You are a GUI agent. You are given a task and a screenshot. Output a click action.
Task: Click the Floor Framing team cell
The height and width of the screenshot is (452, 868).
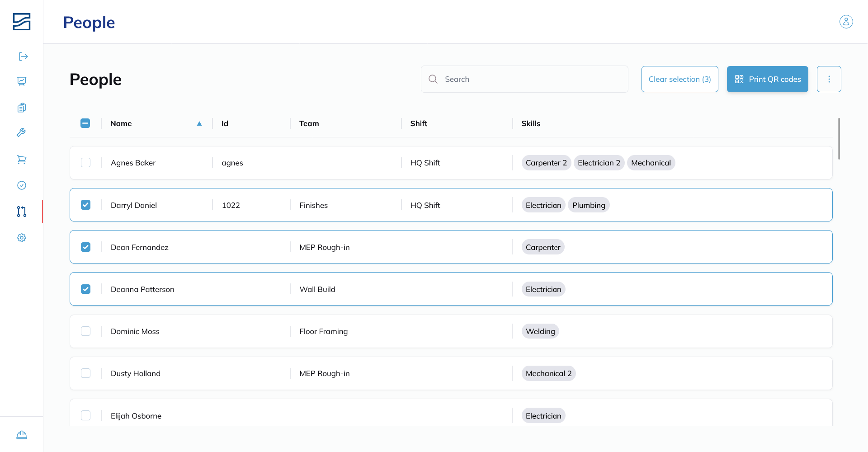click(324, 331)
